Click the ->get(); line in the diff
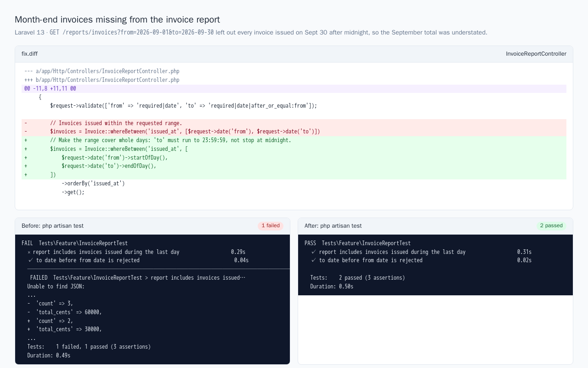588x368 pixels. (x=73, y=192)
